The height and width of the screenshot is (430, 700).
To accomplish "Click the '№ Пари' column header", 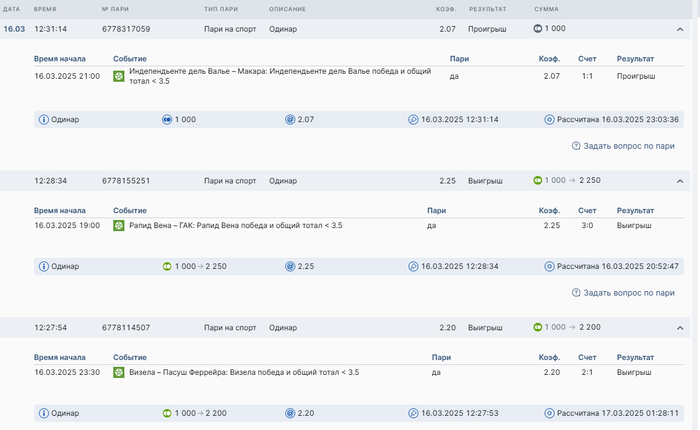I will [x=113, y=8].
